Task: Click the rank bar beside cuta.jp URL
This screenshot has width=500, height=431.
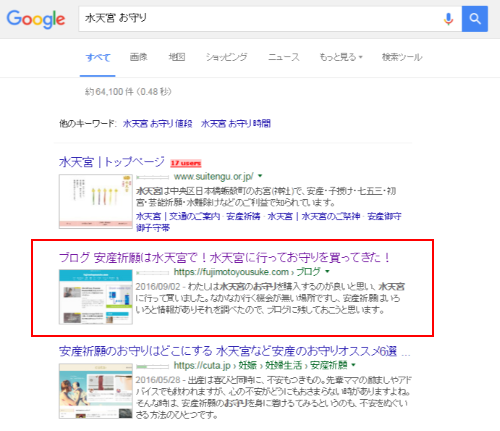Action: [153, 366]
